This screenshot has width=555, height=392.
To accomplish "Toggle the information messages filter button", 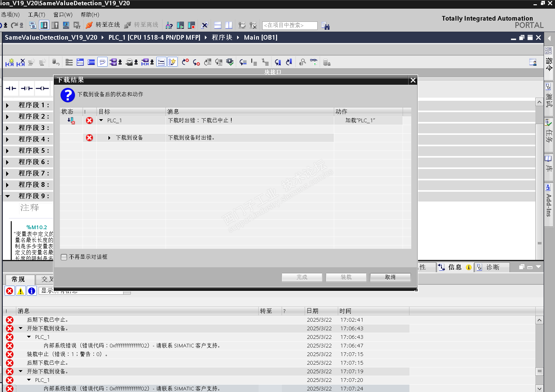I will point(32,291).
